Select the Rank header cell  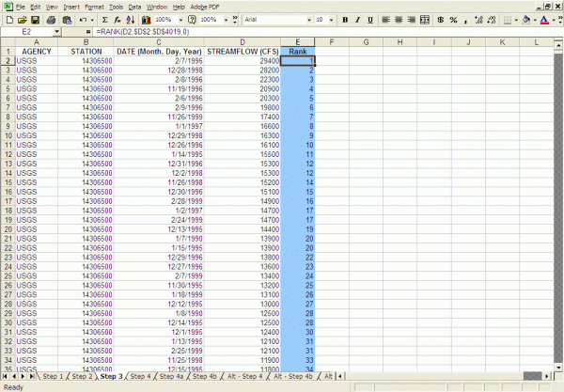[297, 52]
